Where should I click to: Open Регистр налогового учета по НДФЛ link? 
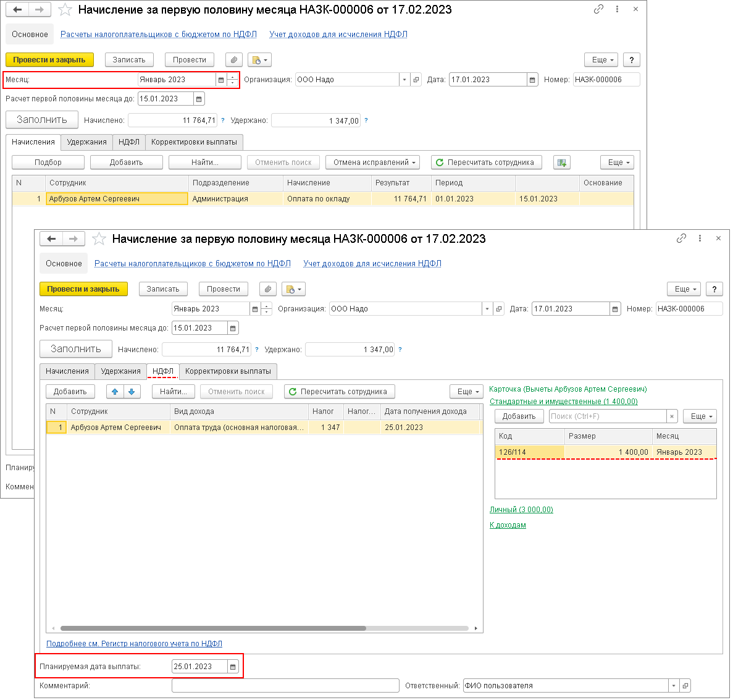click(x=134, y=644)
